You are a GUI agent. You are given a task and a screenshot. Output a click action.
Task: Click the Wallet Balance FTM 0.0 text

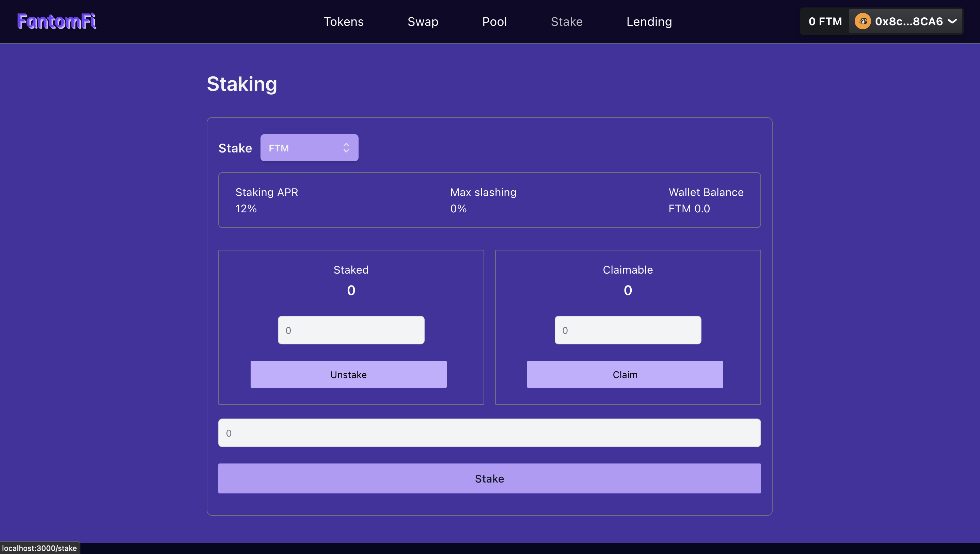(x=706, y=200)
